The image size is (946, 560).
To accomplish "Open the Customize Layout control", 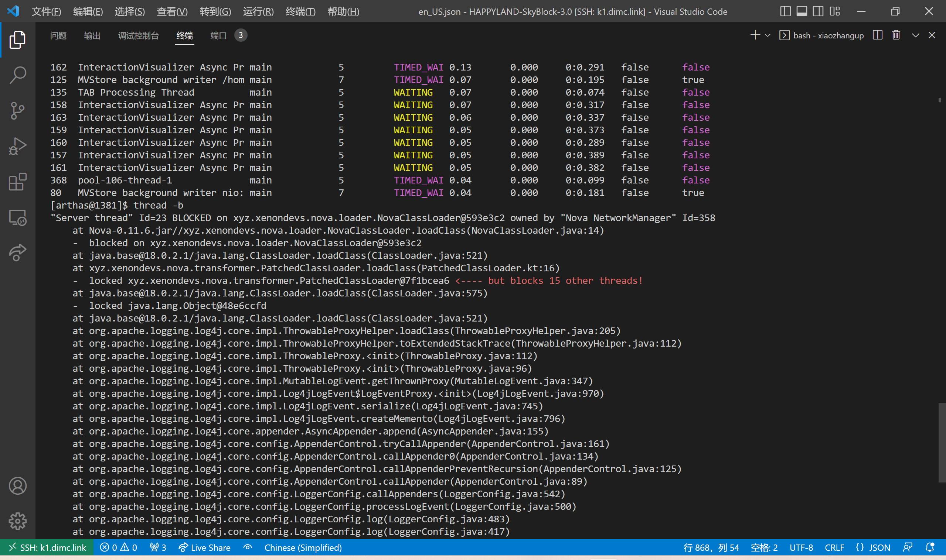I will point(835,11).
